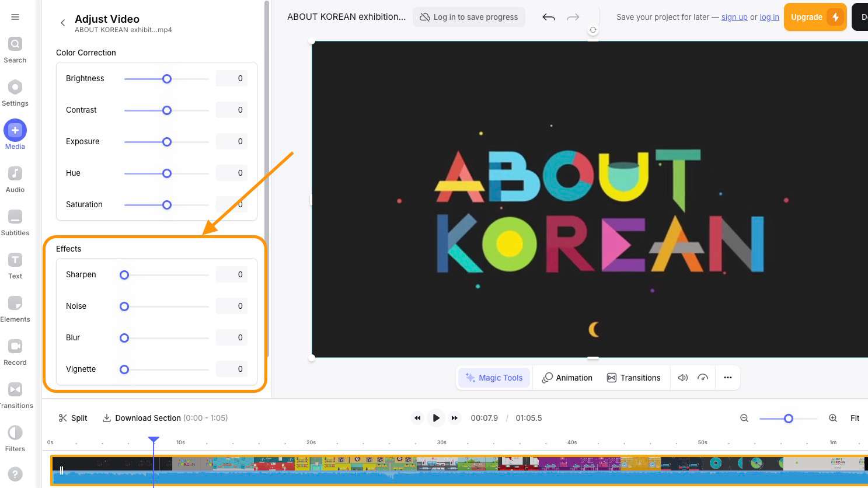Click the timeline zoom slider handle

click(789, 419)
